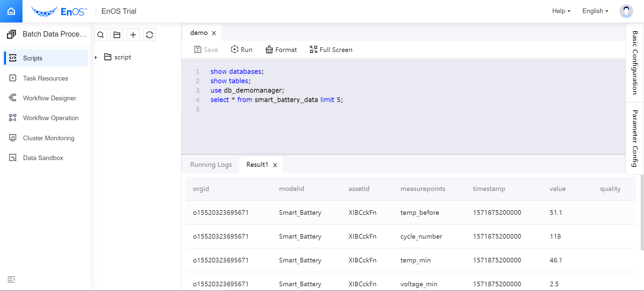Create a new folder with folder icon
Screen dimensions: 644x291
pyautogui.click(x=117, y=35)
